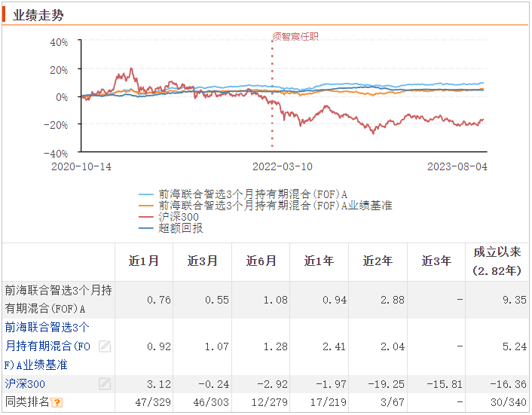Click the 业绩走势 section title
The width and height of the screenshot is (532, 415).
coord(35,13)
